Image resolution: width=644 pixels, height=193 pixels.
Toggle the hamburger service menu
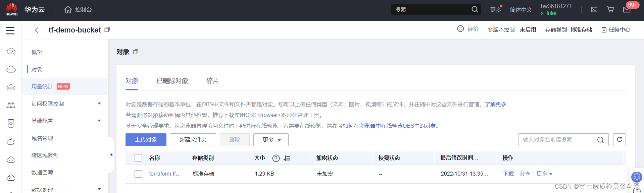coord(10,30)
